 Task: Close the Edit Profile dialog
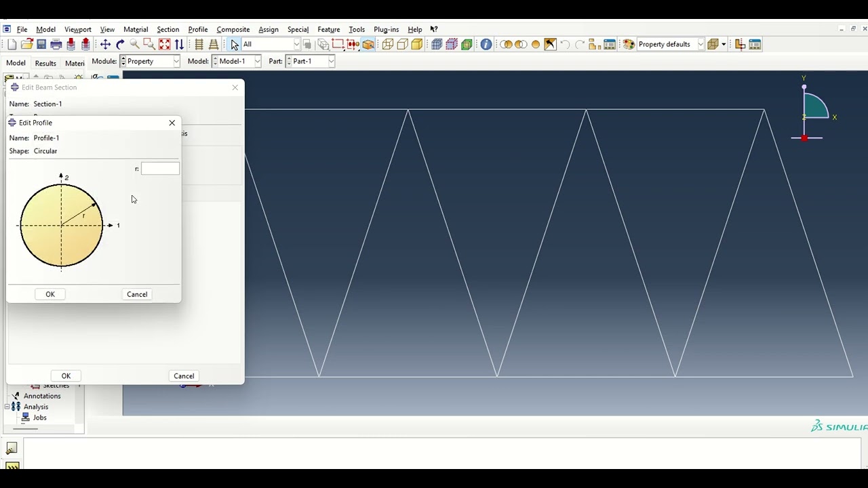[x=172, y=123]
